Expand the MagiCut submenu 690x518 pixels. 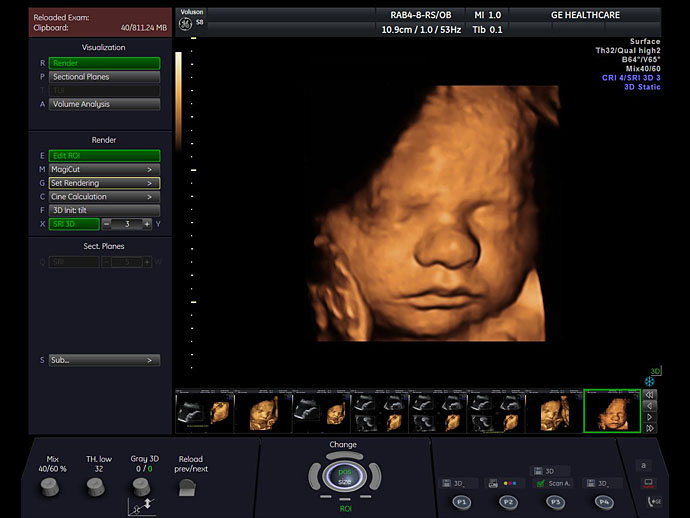point(104,169)
